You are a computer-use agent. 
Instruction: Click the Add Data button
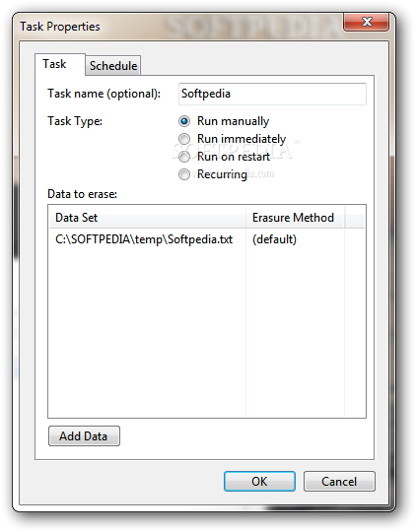click(84, 435)
